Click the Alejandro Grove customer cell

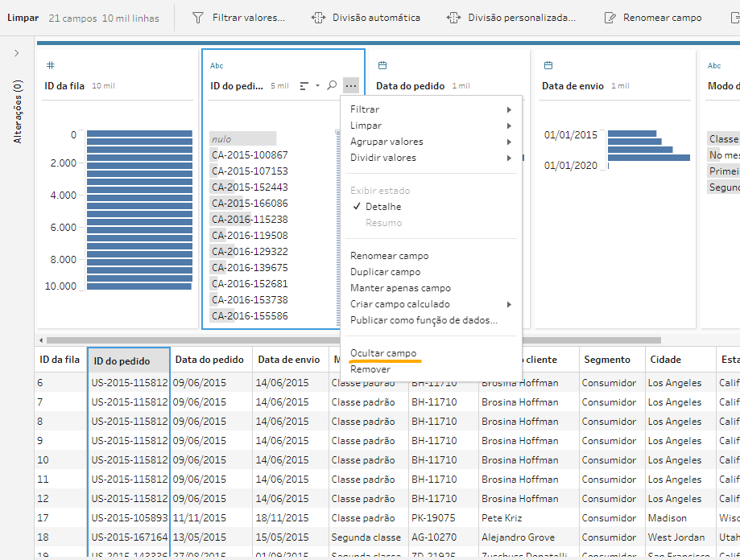(x=528, y=537)
